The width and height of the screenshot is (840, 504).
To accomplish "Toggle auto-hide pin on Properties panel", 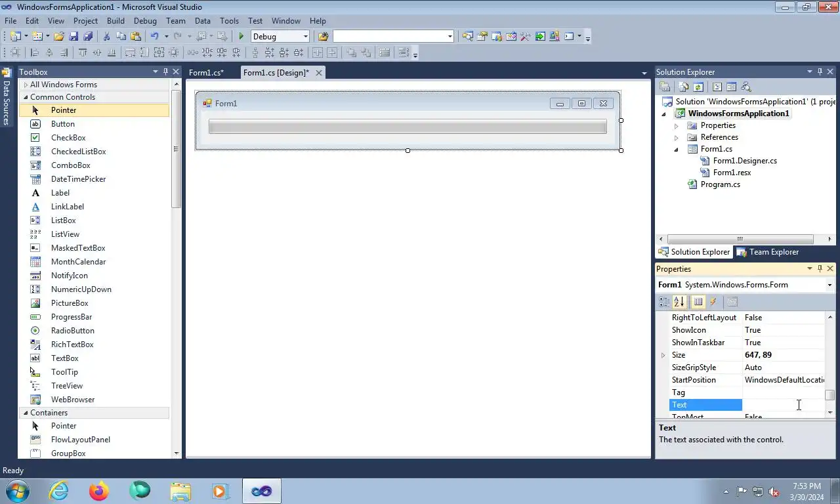I will click(820, 268).
